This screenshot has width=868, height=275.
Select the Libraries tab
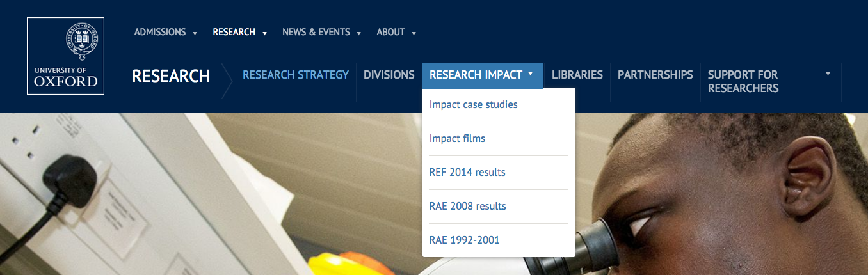pyautogui.click(x=577, y=75)
